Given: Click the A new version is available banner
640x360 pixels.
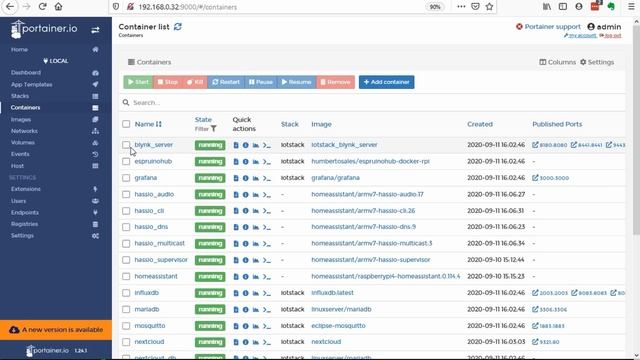Looking at the screenshot, I should pos(56,330).
